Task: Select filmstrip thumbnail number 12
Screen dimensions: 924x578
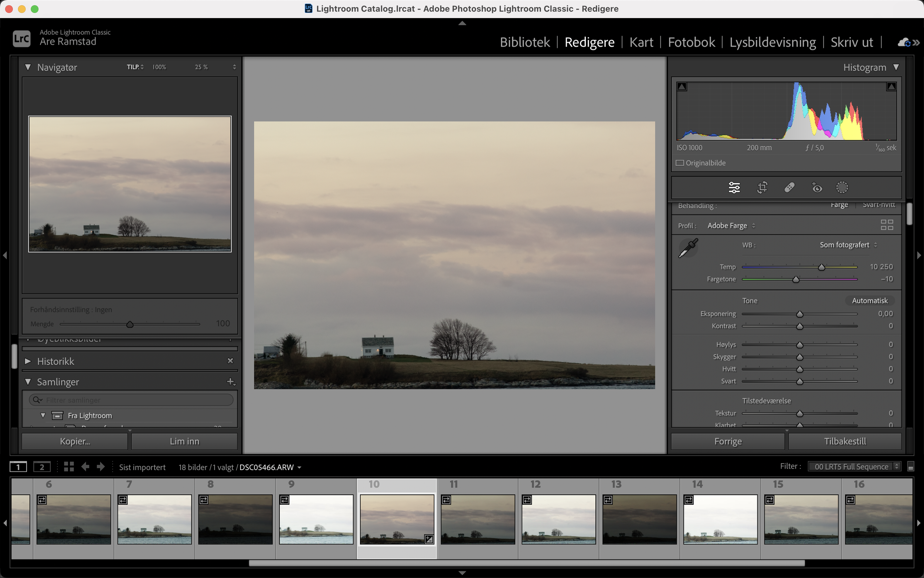Action: point(558,519)
